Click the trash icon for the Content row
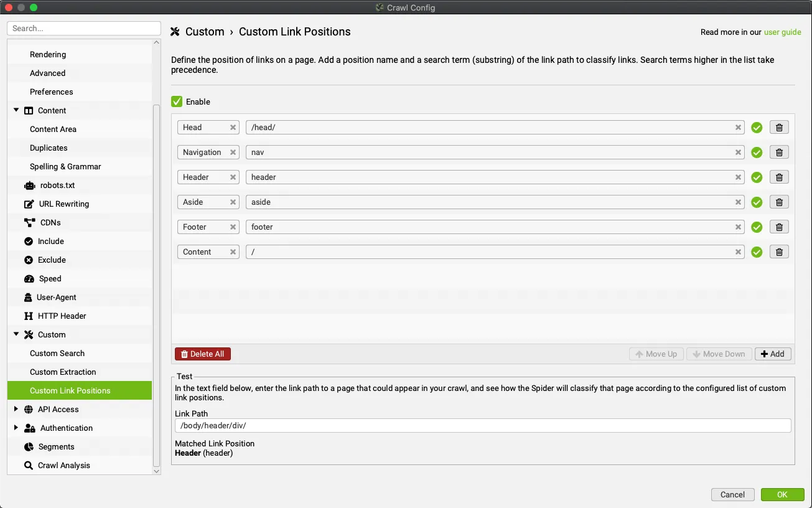This screenshot has height=508, width=812. (x=779, y=252)
